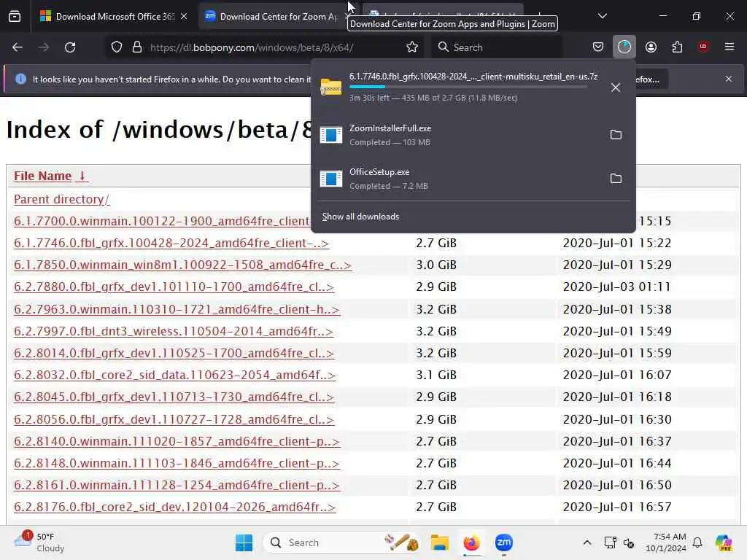Bookmark this page with the star
Viewport: 747px width, 560px height.
[x=412, y=47]
